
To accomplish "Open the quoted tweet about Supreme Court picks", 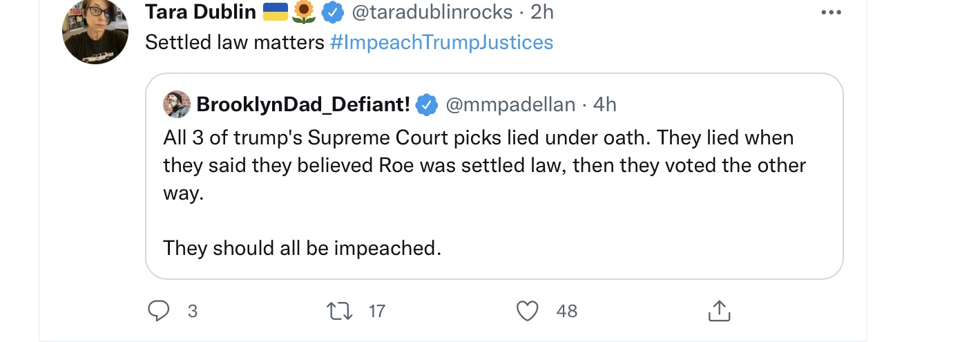I will point(494,176).
